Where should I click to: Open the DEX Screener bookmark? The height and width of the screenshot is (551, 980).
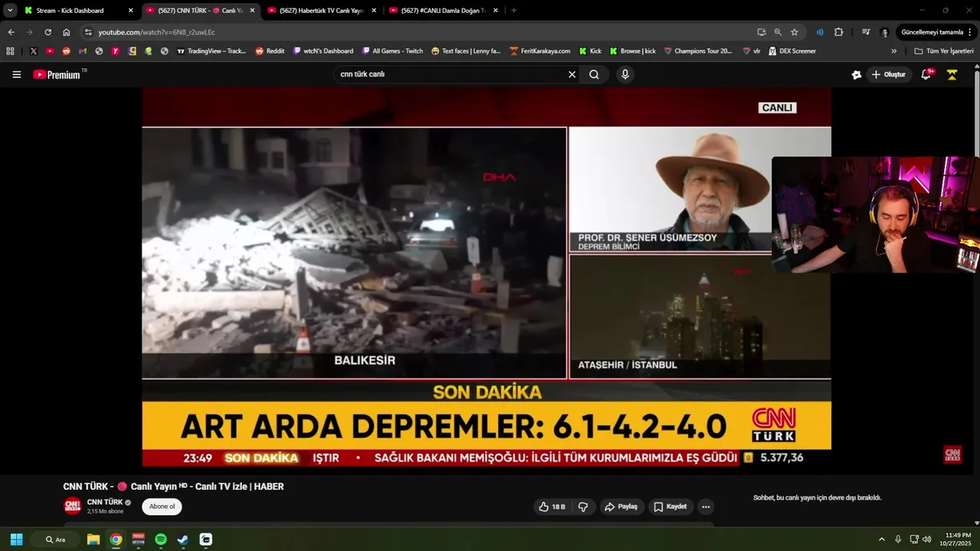792,51
